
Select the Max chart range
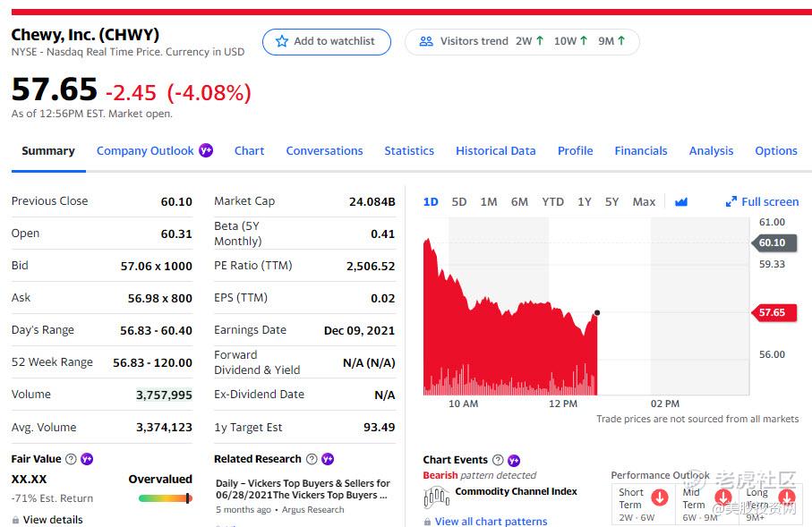click(644, 202)
